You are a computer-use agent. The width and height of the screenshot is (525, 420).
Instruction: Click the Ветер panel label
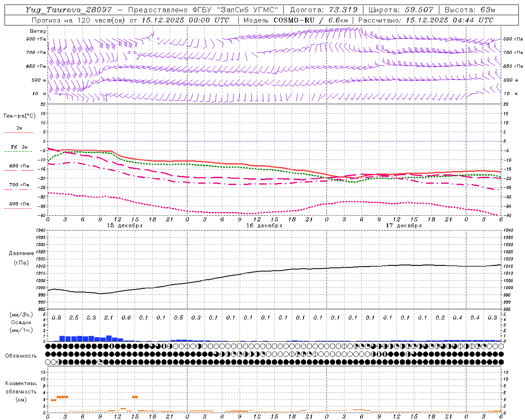[38, 31]
